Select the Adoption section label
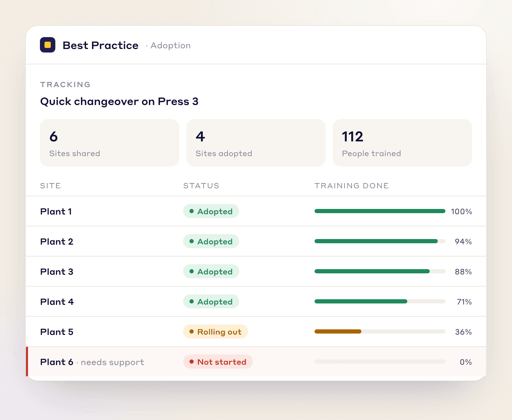512x420 pixels. [171, 45]
